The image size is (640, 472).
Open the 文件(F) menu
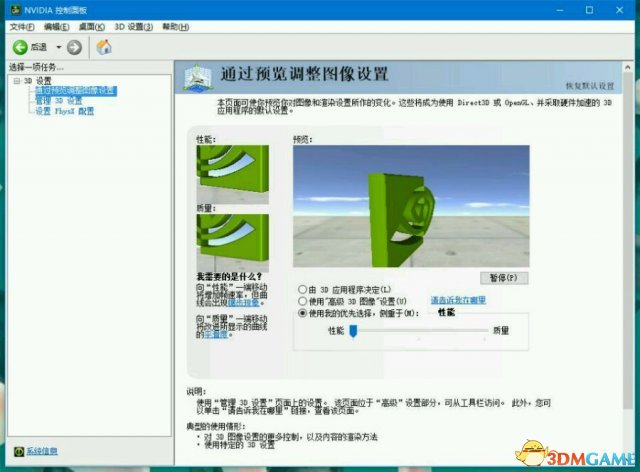(x=22, y=27)
